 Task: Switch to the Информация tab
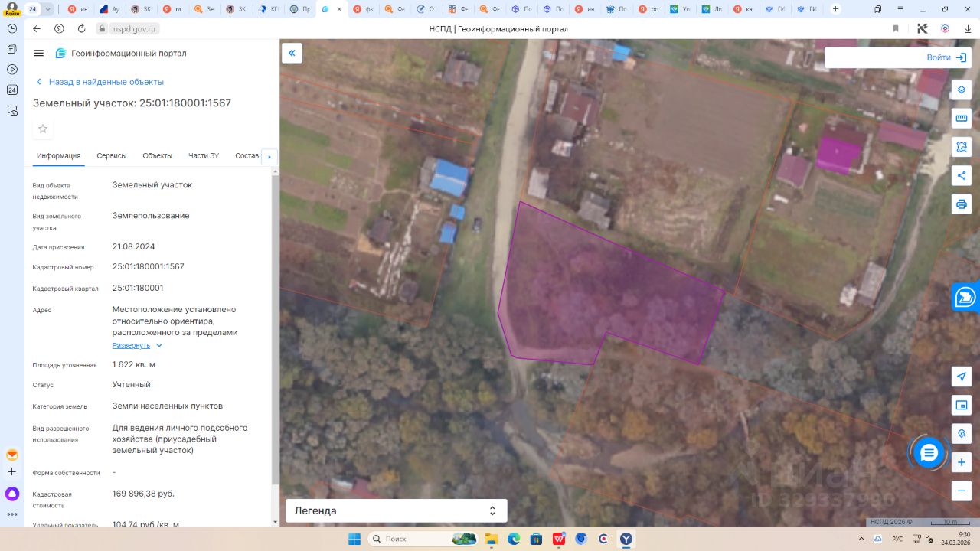pos(59,155)
